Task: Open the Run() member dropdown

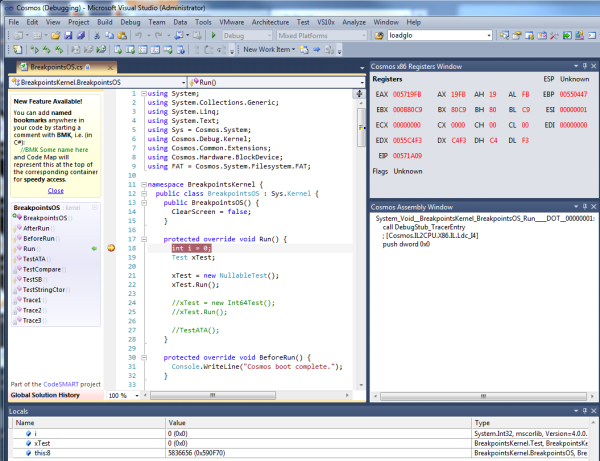Action: tap(276, 82)
